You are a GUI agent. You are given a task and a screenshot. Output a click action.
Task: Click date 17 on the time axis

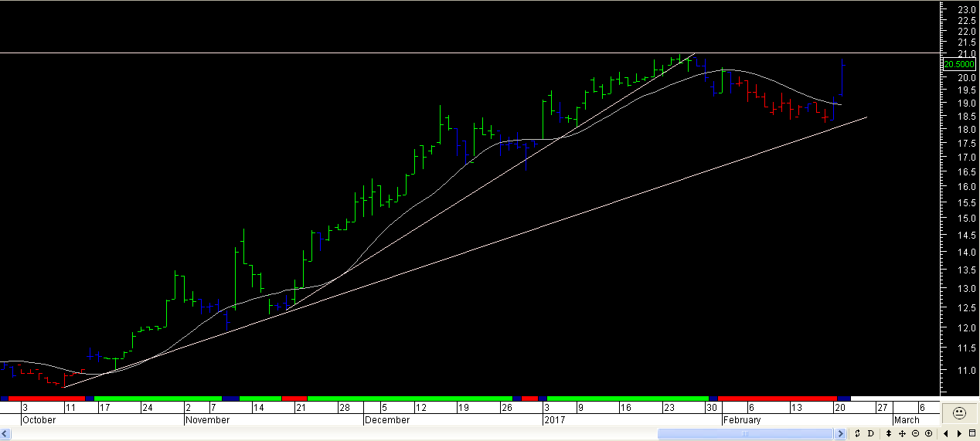104,407
